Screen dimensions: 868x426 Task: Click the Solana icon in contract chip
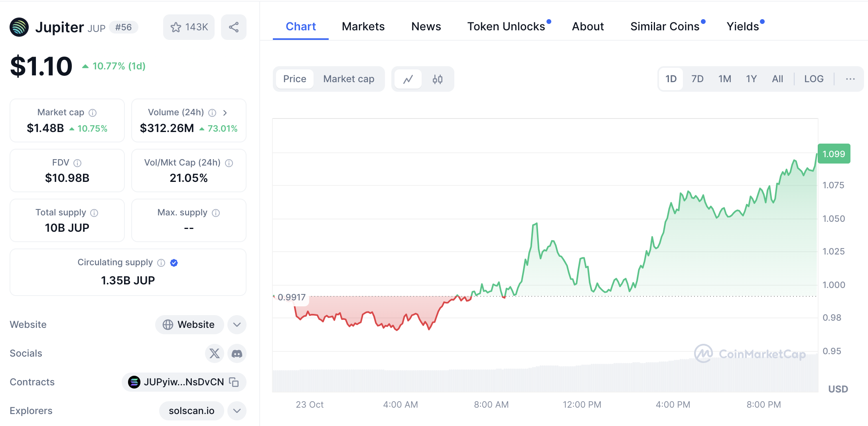[x=134, y=382]
